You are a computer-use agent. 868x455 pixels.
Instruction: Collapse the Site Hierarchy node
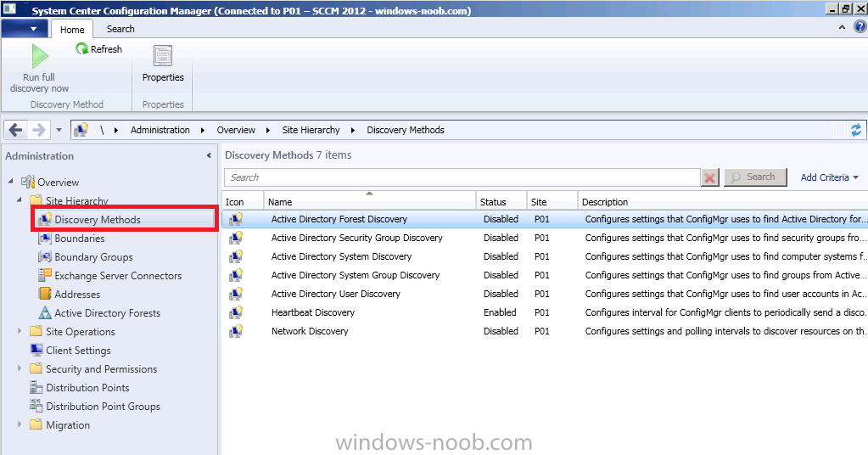(20, 199)
